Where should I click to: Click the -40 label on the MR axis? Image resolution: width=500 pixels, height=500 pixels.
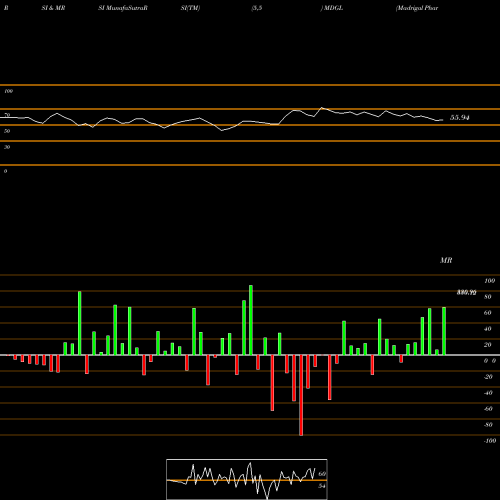488,393
